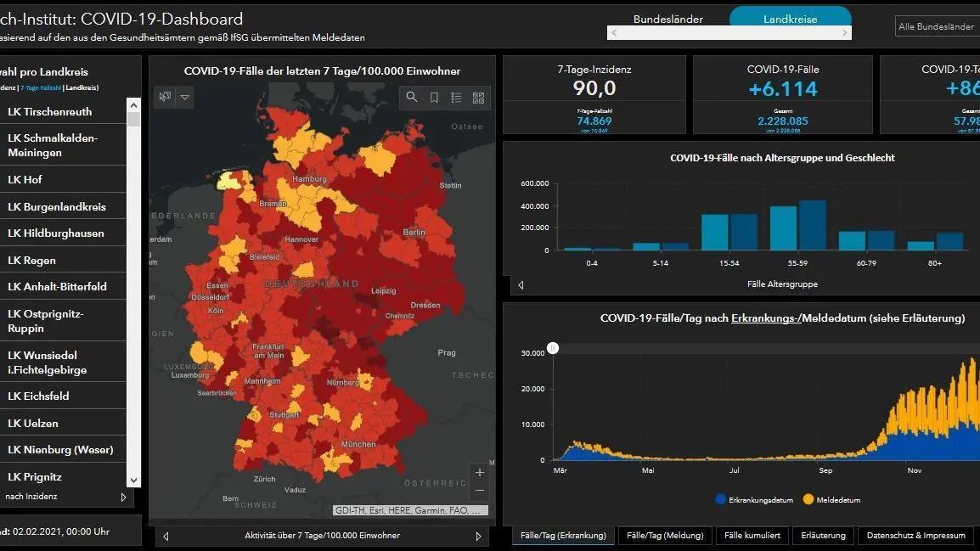Open the Alle Bundesländer dropdown
Image resolution: width=980 pixels, height=551 pixels.
point(937,26)
